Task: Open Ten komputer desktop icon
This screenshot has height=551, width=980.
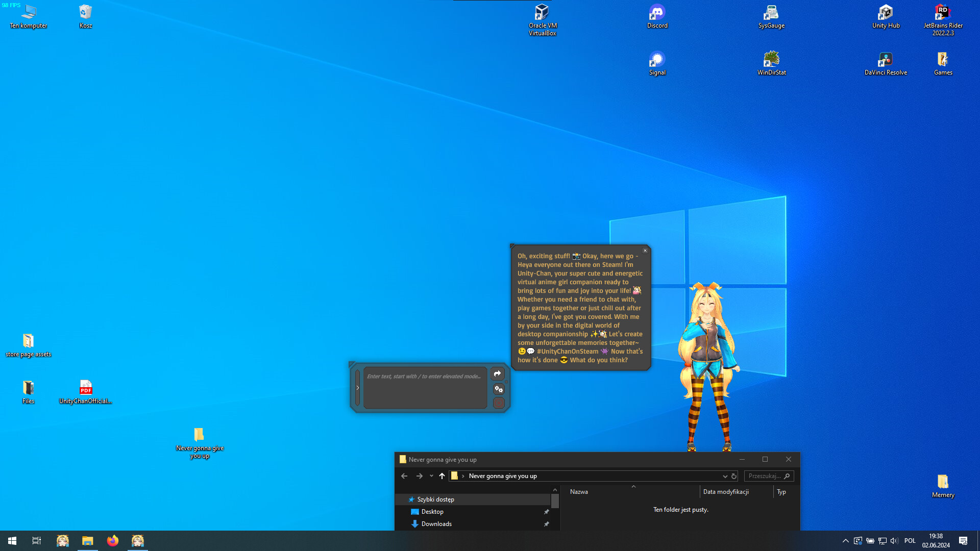Action: (29, 16)
